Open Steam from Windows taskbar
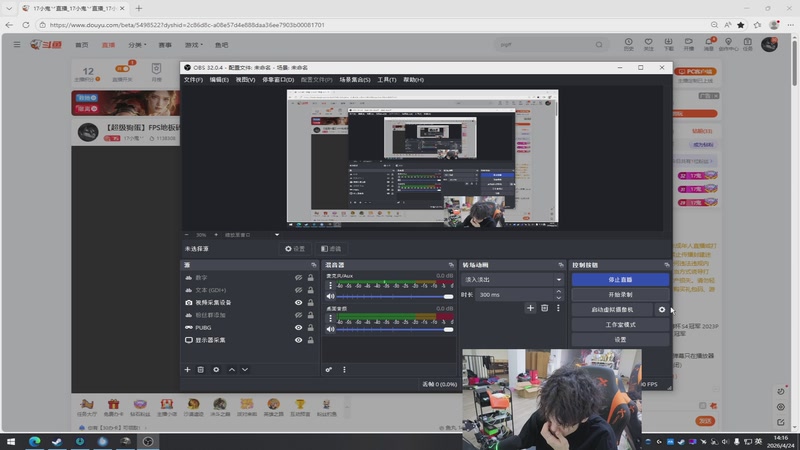The width and height of the screenshot is (800, 450). coord(57,441)
